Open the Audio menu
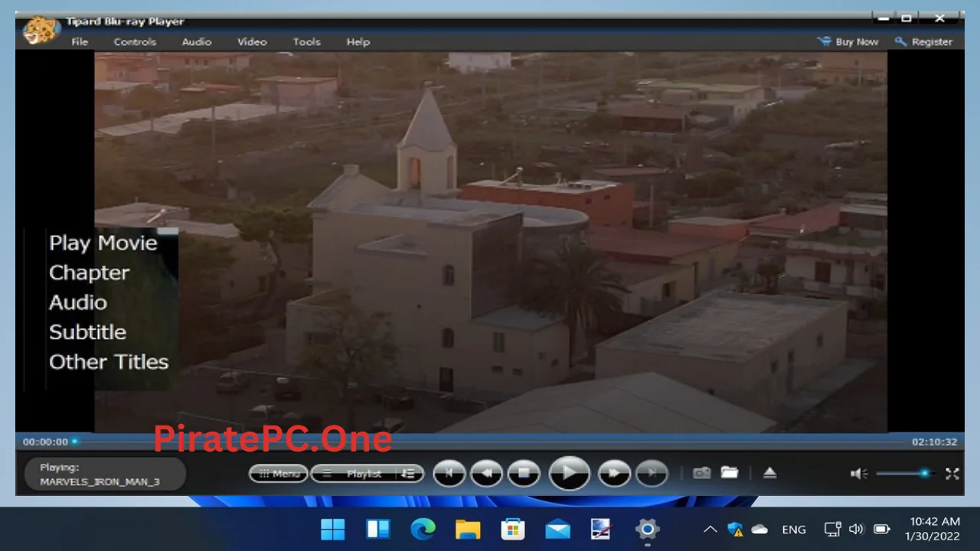The image size is (980, 551). (x=197, y=42)
